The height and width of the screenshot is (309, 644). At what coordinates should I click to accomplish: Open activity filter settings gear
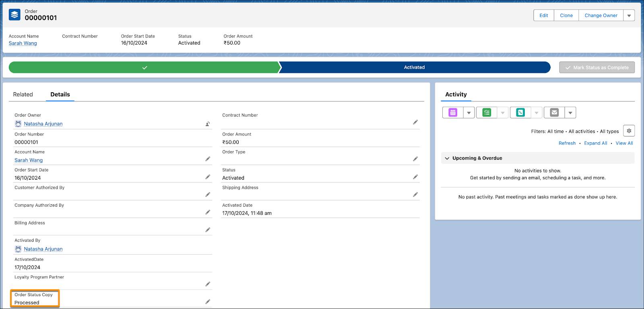(x=629, y=131)
